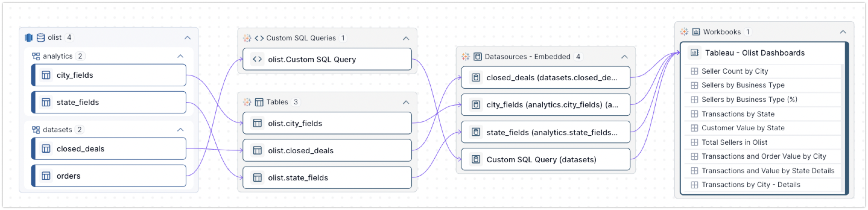Click the sheet icon beside Seller Count by City

(695, 71)
